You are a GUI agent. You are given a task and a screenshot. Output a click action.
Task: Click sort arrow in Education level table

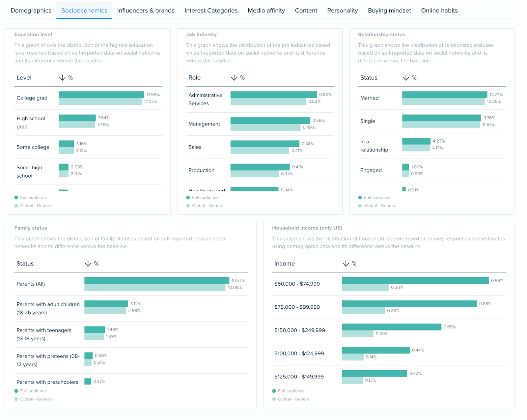[x=62, y=78]
